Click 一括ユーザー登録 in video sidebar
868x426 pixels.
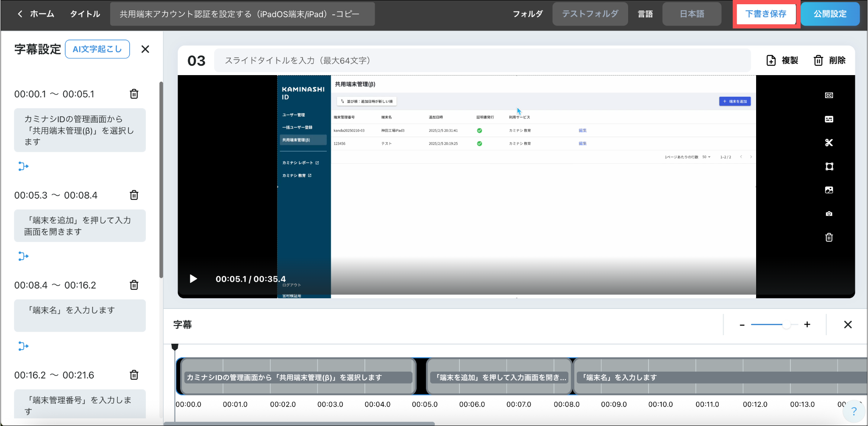point(297,127)
